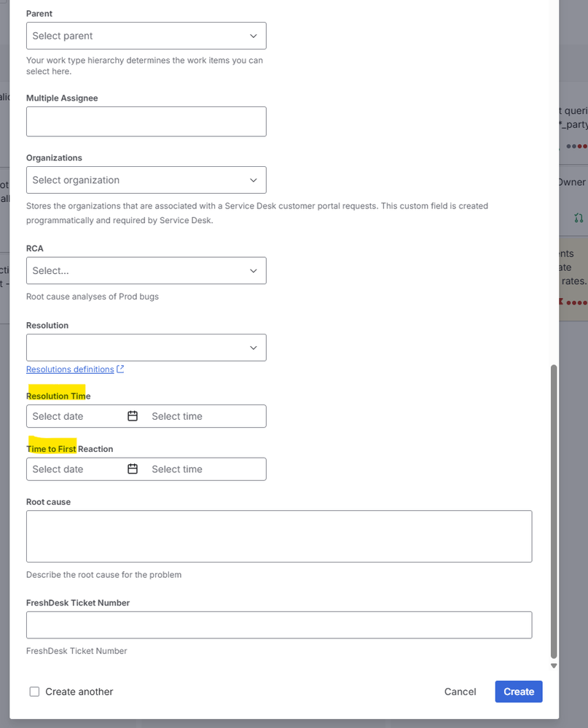Viewport: 588px width, 728px height.
Task: Open the RCA Select dropdown
Action: tap(146, 270)
